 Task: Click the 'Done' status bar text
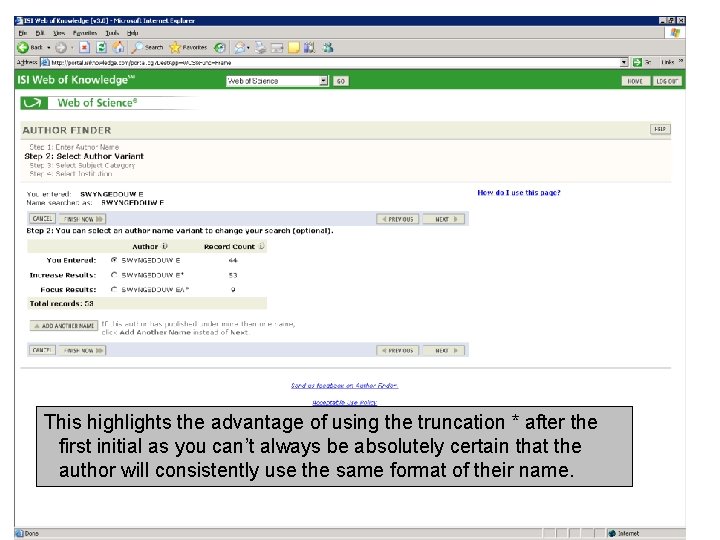(32, 533)
